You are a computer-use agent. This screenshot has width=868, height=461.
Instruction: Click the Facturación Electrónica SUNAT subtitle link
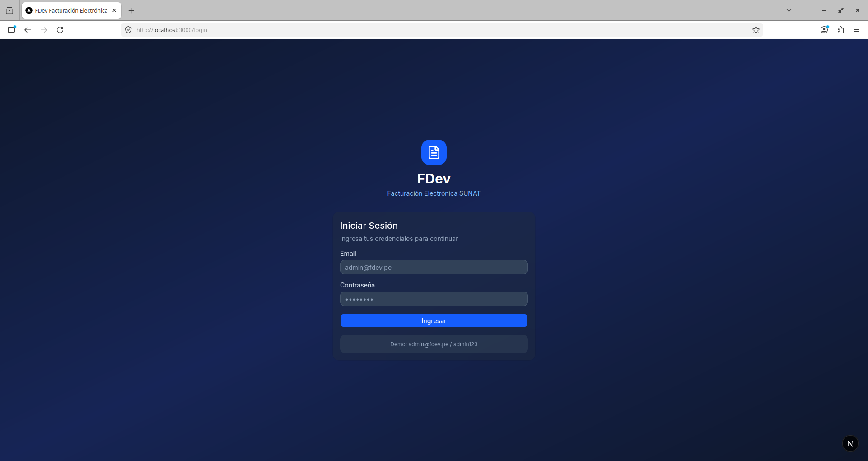[x=434, y=193]
